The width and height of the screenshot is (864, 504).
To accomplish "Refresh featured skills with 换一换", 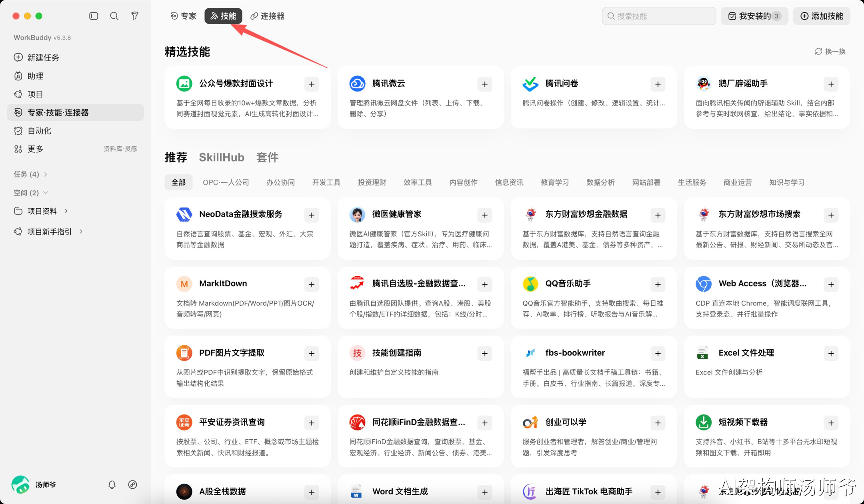I will point(830,52).
